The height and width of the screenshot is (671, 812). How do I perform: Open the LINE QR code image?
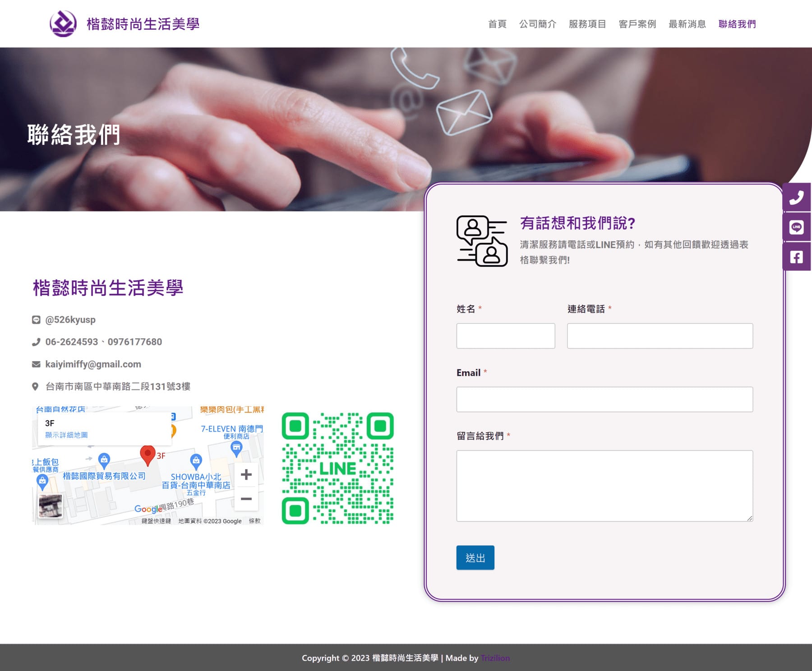coord(338,468)
